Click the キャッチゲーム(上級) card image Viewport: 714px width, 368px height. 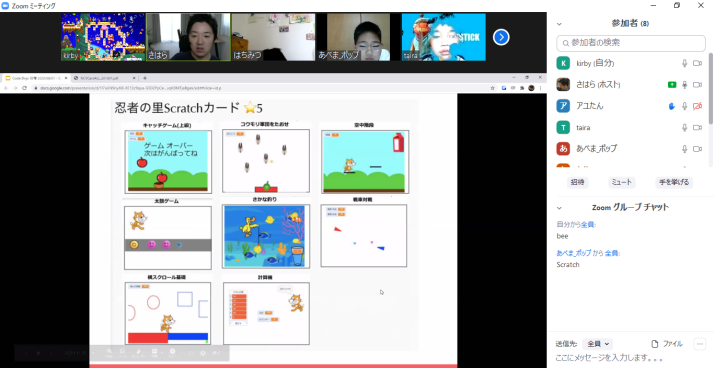pos(168,162)
